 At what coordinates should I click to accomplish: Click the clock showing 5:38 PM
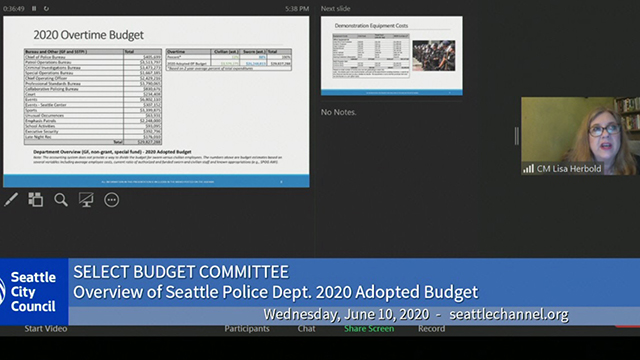(x=297, y=9)
